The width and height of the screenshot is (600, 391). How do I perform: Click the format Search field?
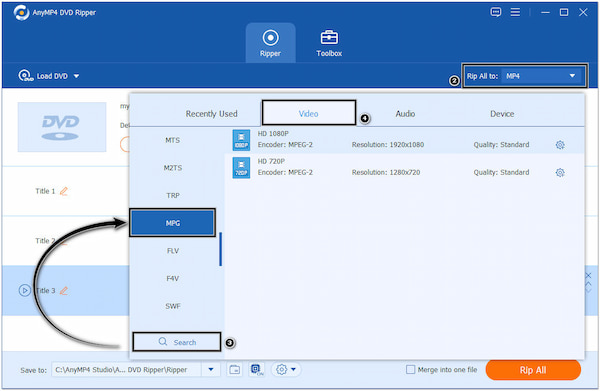[177, 342]
